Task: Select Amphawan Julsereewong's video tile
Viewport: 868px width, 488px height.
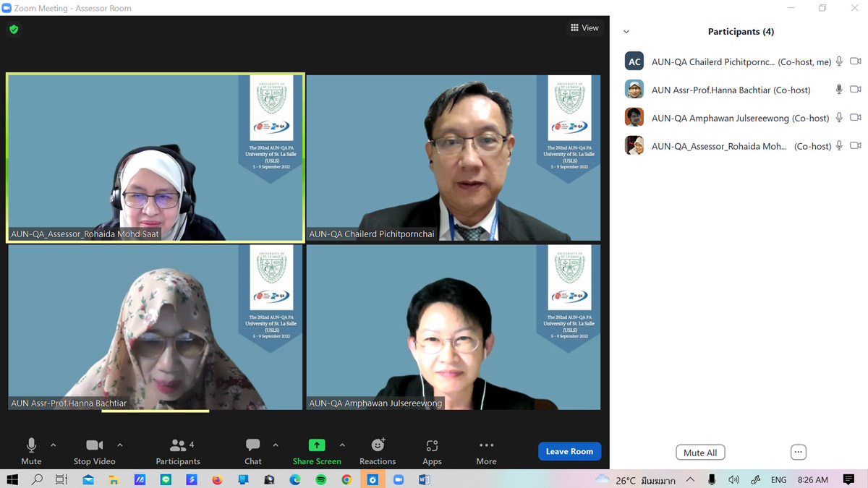Action: [454, 327]
